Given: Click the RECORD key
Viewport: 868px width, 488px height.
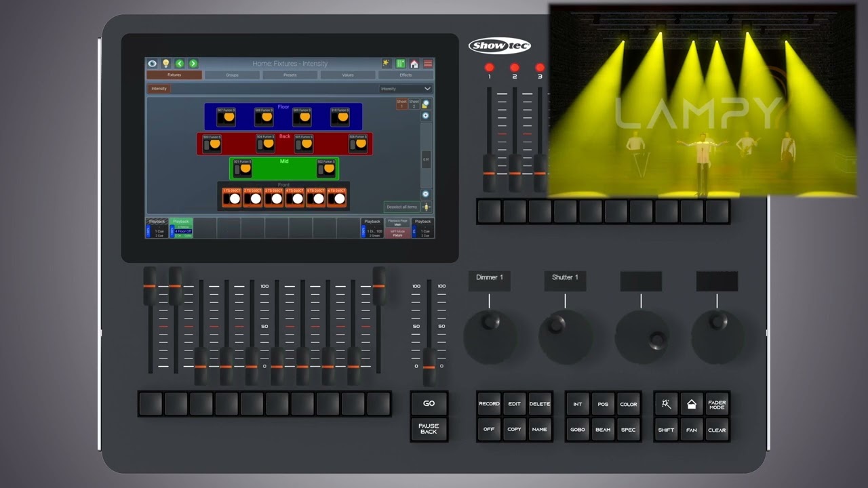Looking at the screenshot, I should (x=489, y=404).
